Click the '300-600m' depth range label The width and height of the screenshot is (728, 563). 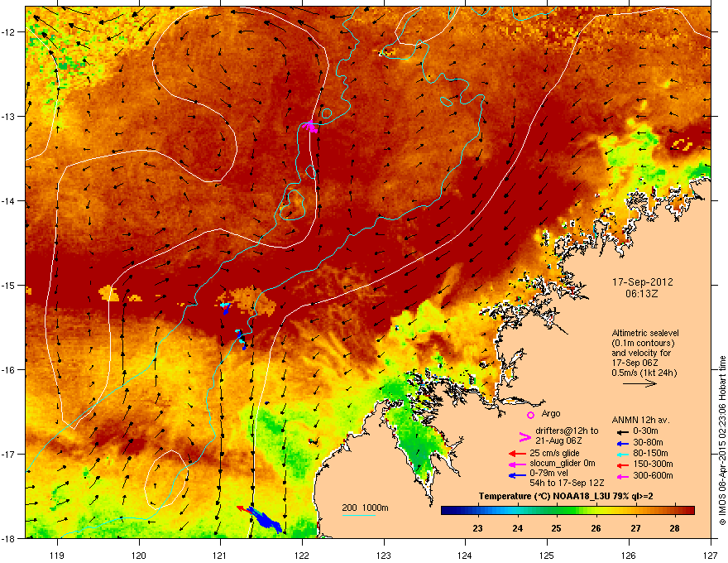654,476
